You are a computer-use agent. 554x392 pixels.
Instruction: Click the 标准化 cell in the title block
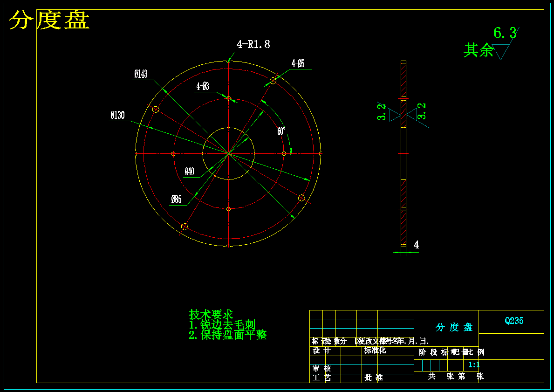coord(375,351)
